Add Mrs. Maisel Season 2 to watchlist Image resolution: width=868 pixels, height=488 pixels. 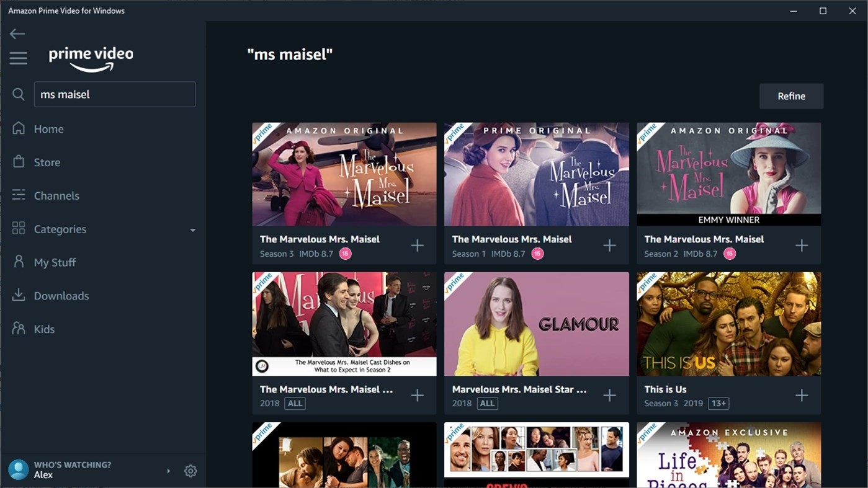pos(802,246)
